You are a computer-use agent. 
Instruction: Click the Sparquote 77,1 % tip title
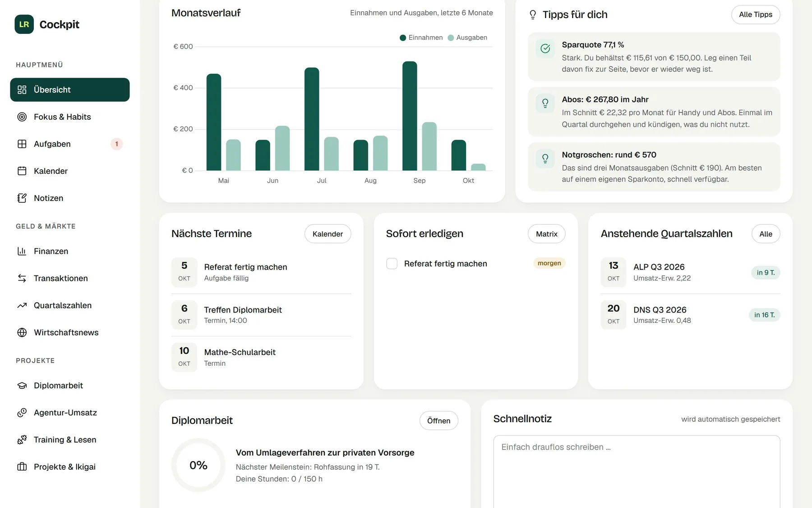point(593,45)
